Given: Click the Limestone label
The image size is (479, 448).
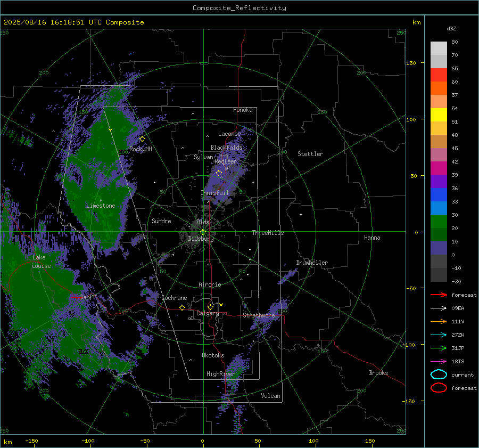Looking at the screenshot, I should pyautogui.click(x=101, y=206).
